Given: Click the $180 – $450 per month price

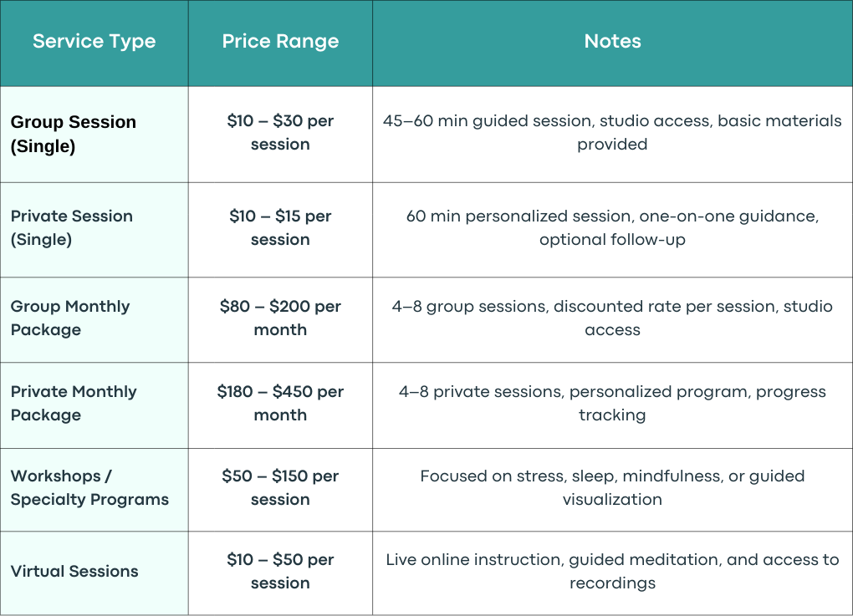Looking at the screenshot, I should point(280,403).
